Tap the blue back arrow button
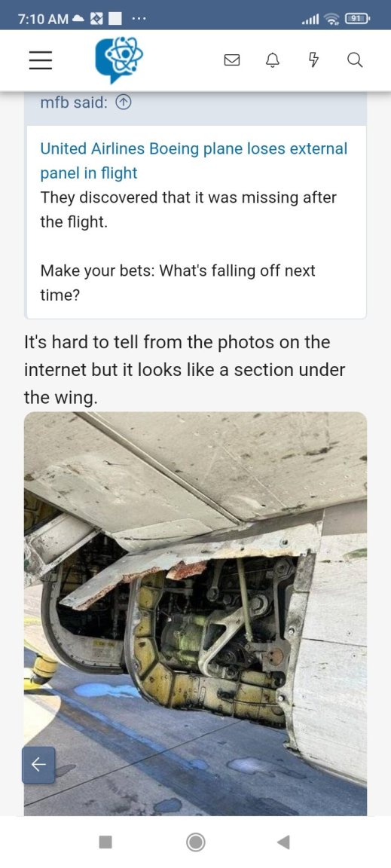This screenshot has width=391, height=868. (x=38, y=765)
